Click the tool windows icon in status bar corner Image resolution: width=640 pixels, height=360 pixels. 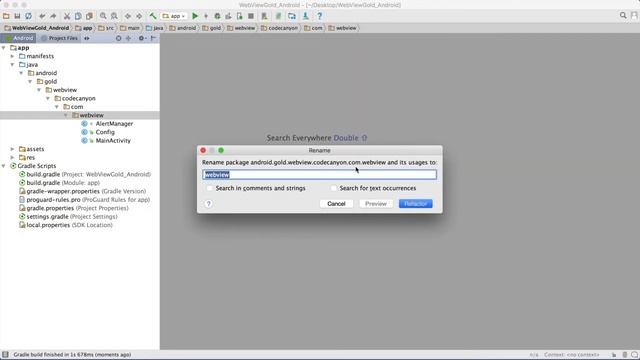(x=5, y=355)
